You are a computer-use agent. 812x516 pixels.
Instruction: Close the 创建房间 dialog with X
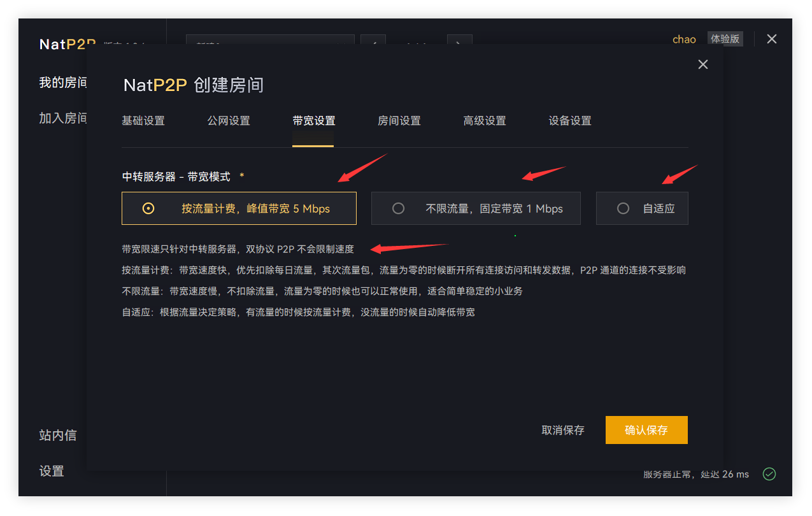[703, 64]
